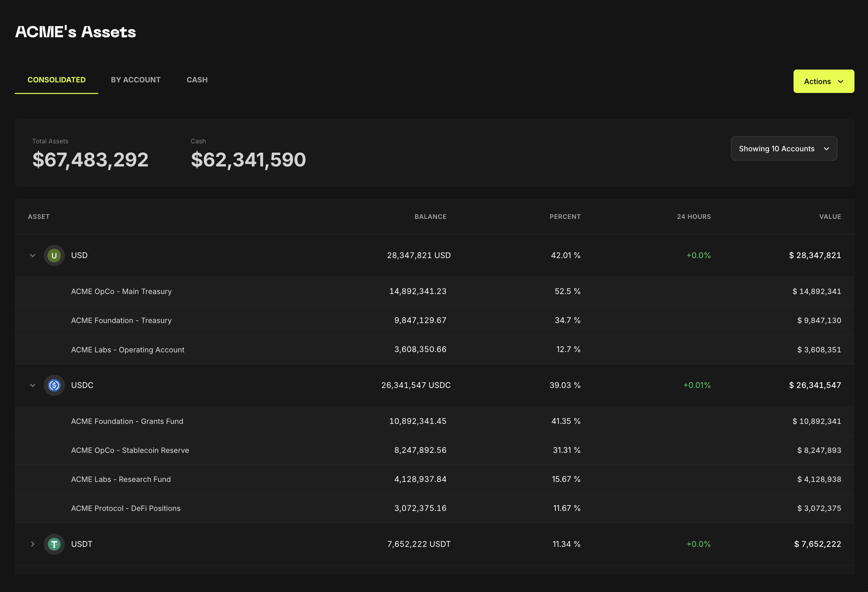868x592 pixels.
Task: Open ACME OpCo - Main Treasury account
Action: pos(434,291)
